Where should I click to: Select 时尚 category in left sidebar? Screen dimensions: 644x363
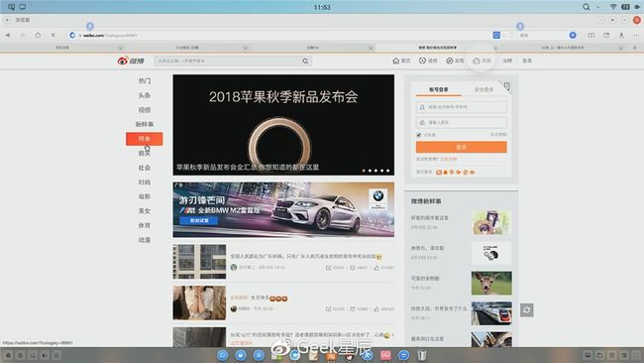145,182
